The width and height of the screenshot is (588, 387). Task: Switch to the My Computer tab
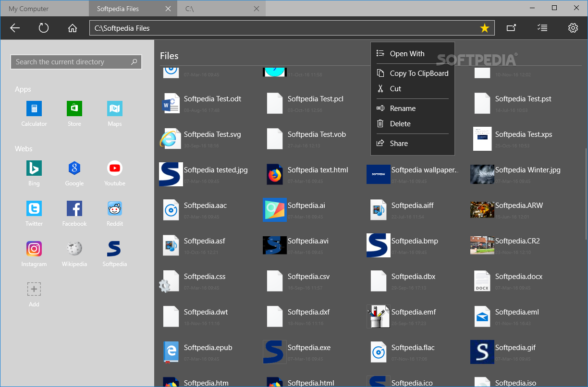click(44, 9)
